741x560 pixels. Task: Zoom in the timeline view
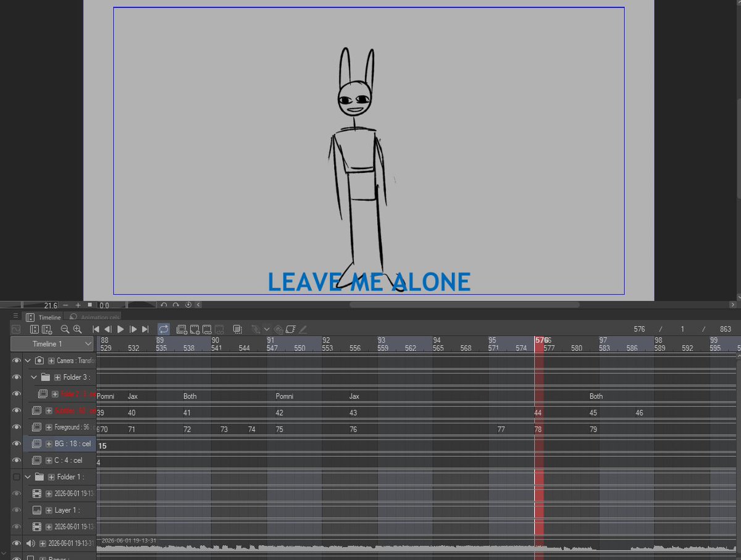pos(77,330)
